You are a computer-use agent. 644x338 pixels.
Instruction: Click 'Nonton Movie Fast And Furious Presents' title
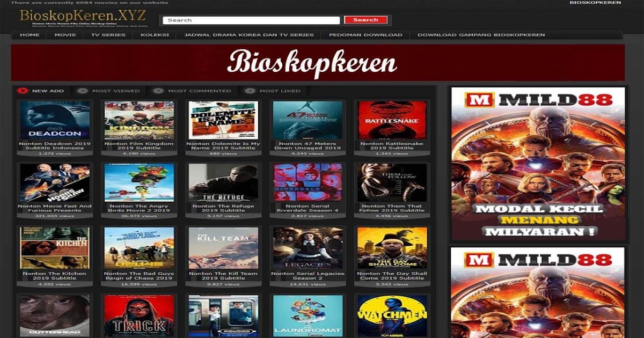click(x=55, y=208)
